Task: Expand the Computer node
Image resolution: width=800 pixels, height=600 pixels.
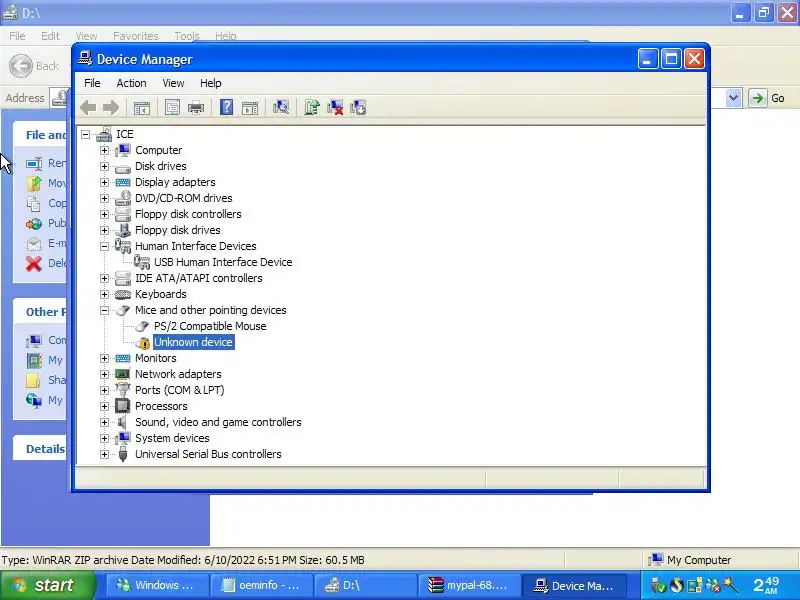Action: click(x=104, y=151)
